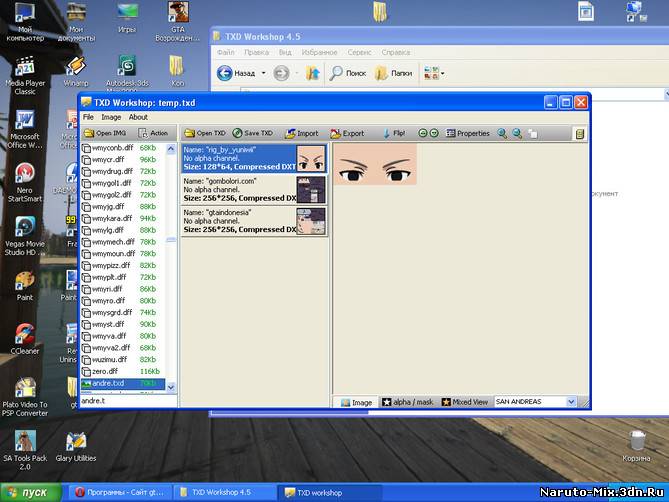Switch to the Mixed View tab

coord(465,402)
